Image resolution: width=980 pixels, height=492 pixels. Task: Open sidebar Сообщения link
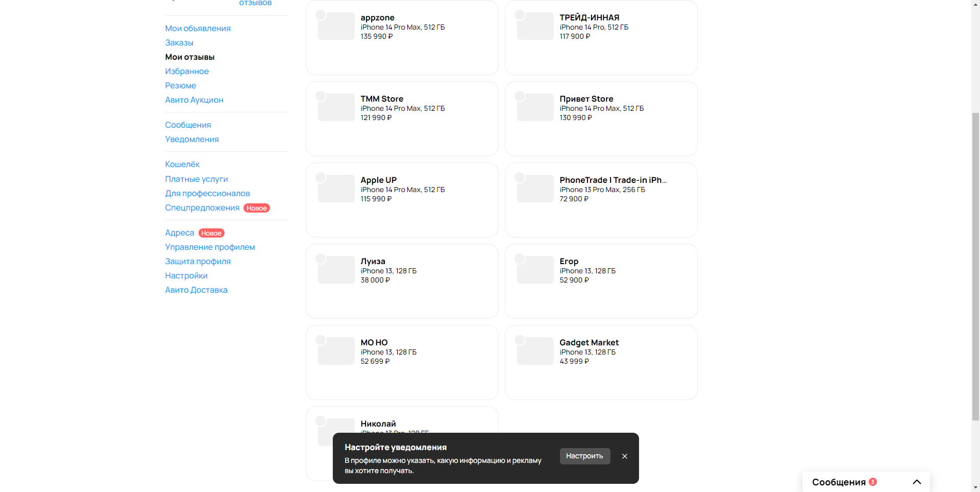188,125
